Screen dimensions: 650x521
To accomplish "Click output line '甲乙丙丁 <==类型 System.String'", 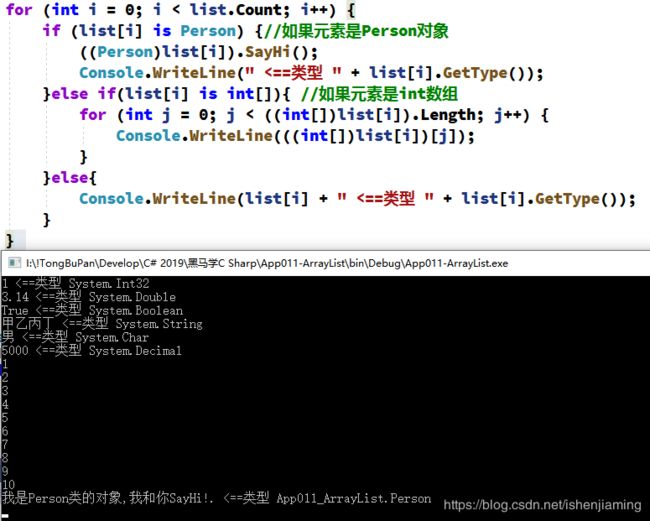I will pyautogui.click(x=102, y=324).
